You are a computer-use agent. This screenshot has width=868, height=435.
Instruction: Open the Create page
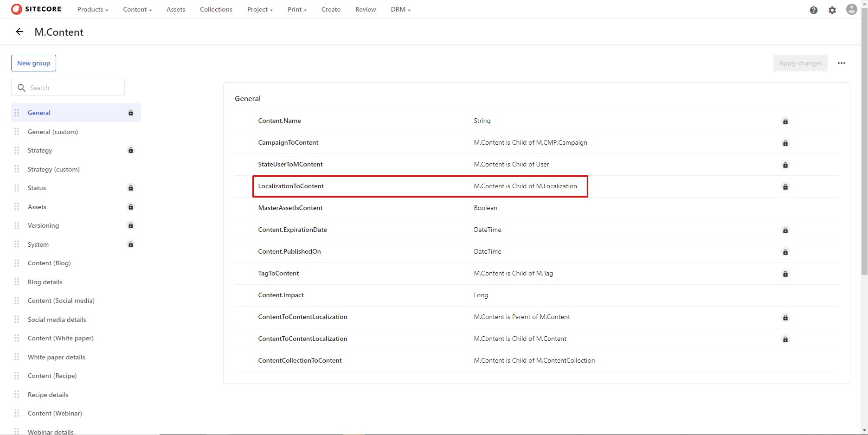pyautogui.click(x=331, y=9)
